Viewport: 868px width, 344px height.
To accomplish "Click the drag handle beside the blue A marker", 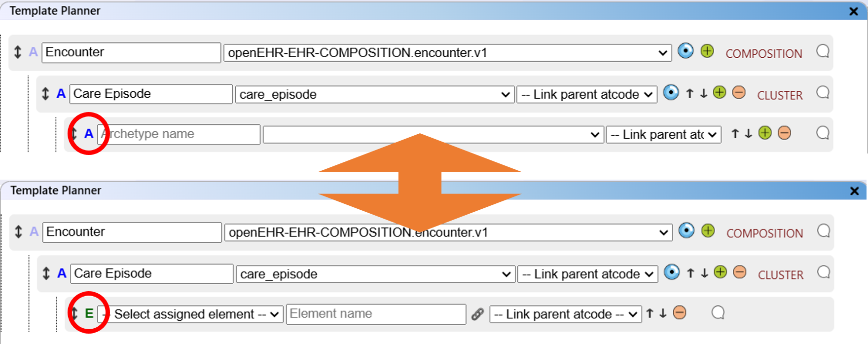I will point(74,134).
